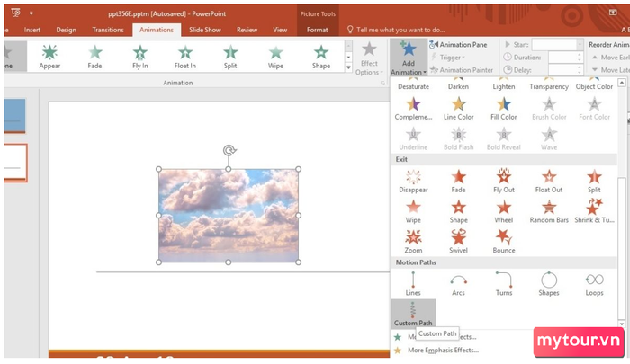Select the clouds picture on the slide

click(x=229, y=216)
